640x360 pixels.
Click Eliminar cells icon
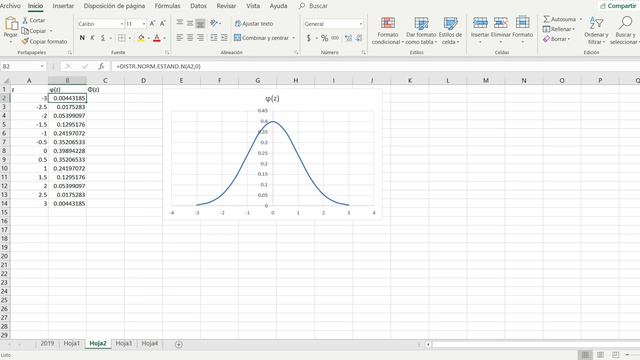[500, 22]
